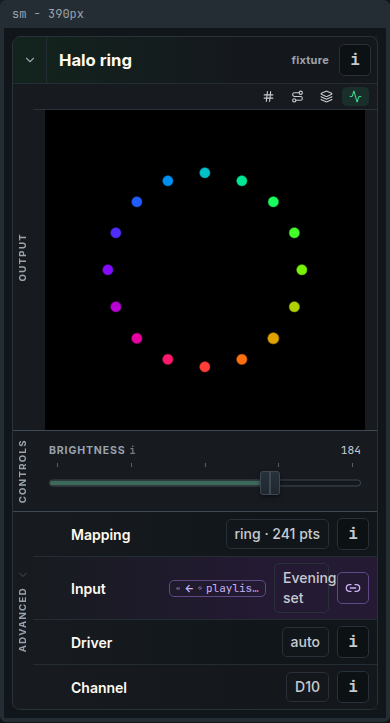The height and width of the screenshot is (723, 390).
Task: Open the Channel D10 selector
Action: pyautogui.click(x=307, y=687)
